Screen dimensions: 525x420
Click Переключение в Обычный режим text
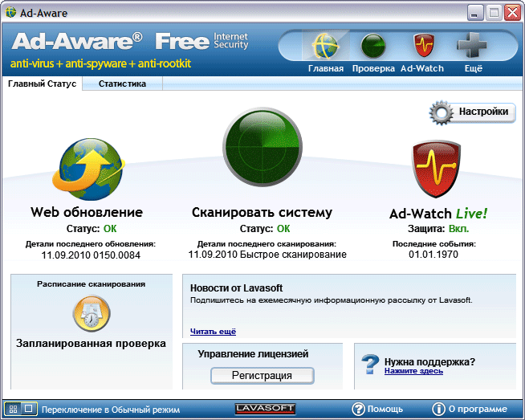coord(111,410)
